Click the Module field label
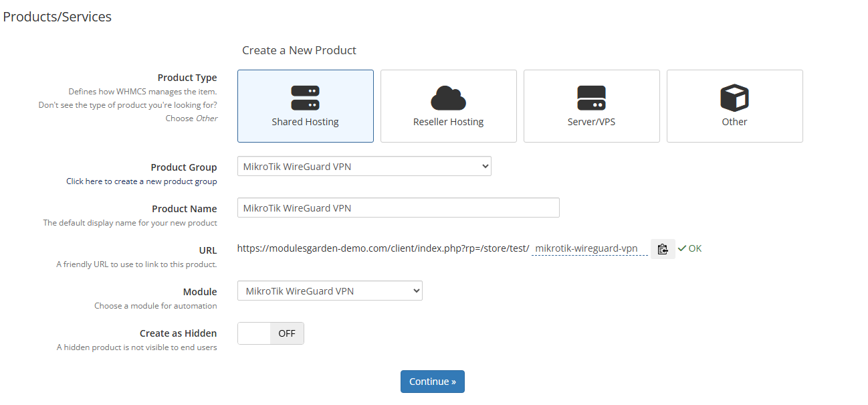The height and width of the screenshot is (405, 868). (x=200, y=292)
